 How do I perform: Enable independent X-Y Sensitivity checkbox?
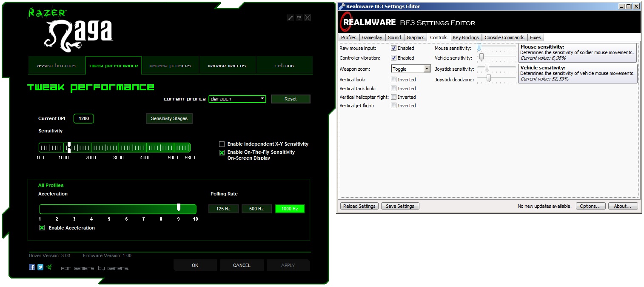[x=222, y=144]
